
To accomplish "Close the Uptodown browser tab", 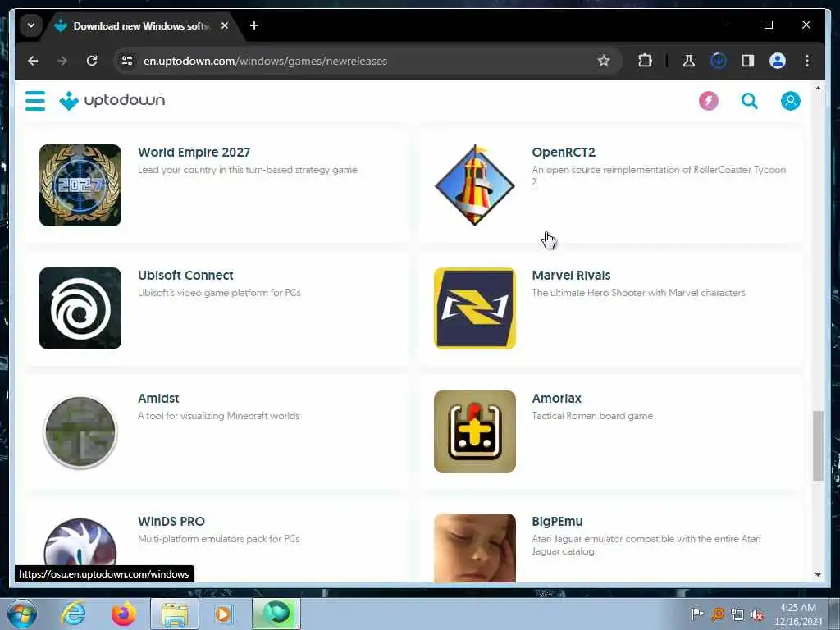I will [x=225, y=25].
